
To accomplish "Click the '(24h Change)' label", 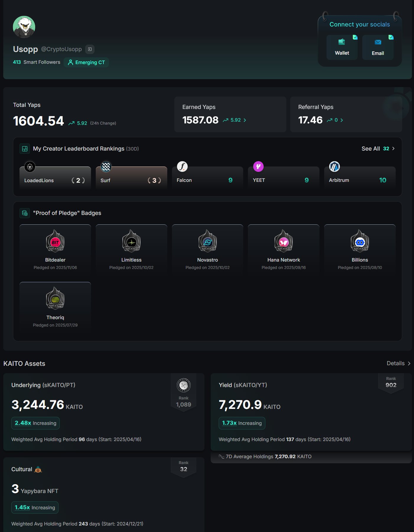I will pos(103,123).
